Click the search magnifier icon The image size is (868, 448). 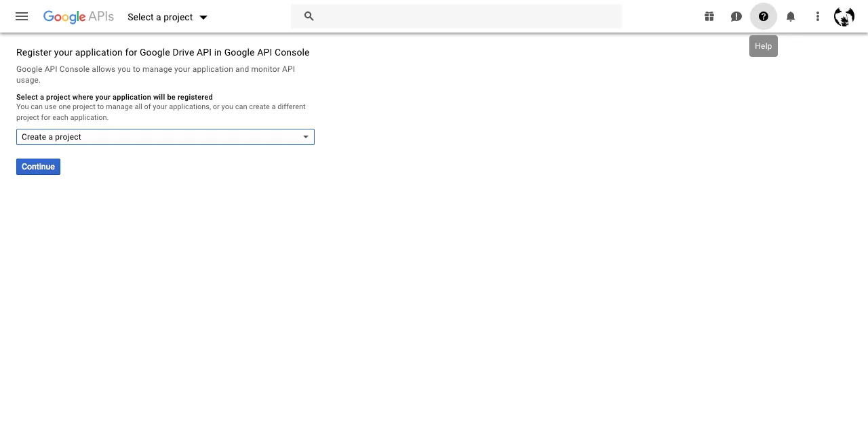(309, 16)
